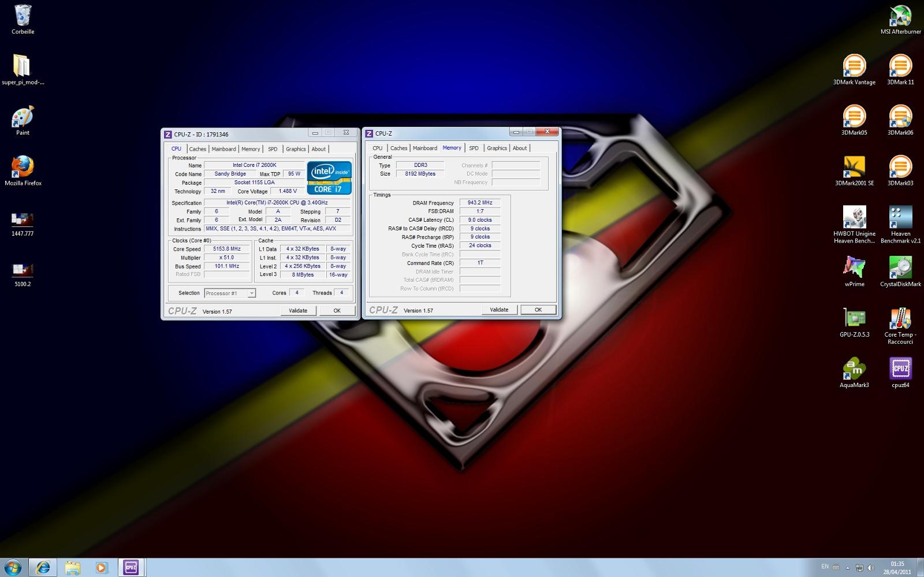The image size is (924, 577).
Task: Open About tab in right CPU-Z window
Action: [x=520, y=148]
